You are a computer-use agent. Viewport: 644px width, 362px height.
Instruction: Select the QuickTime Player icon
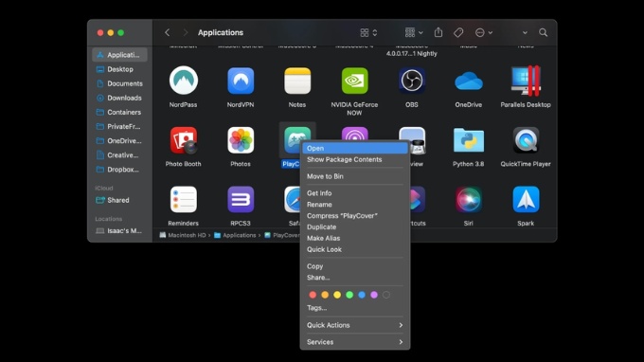(x=526, y=140)
